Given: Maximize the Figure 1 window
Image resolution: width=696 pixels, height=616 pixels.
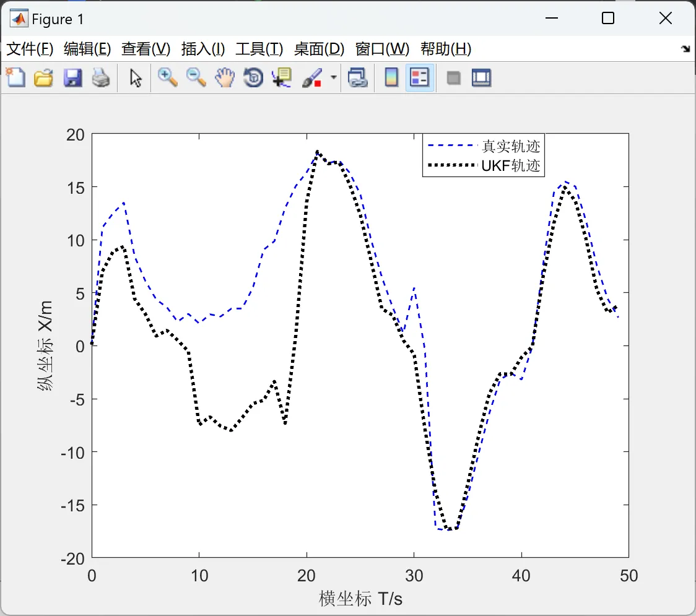Looking at the screenshot, I should pyautogui.click(x=608, y=18).
